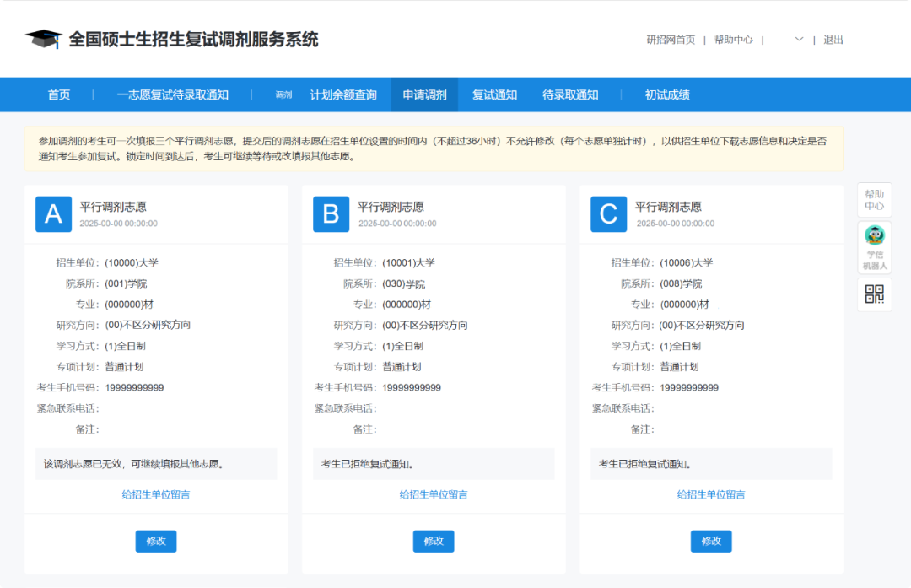Click the B badge on second volunteer card
This screenshot has width=911, height=588.
331,214
